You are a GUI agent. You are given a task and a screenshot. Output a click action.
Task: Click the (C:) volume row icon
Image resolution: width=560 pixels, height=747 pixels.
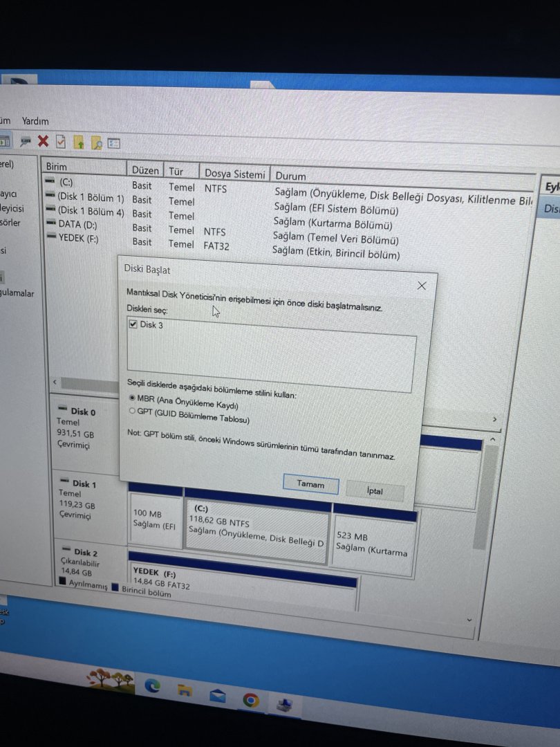point(50,181)
